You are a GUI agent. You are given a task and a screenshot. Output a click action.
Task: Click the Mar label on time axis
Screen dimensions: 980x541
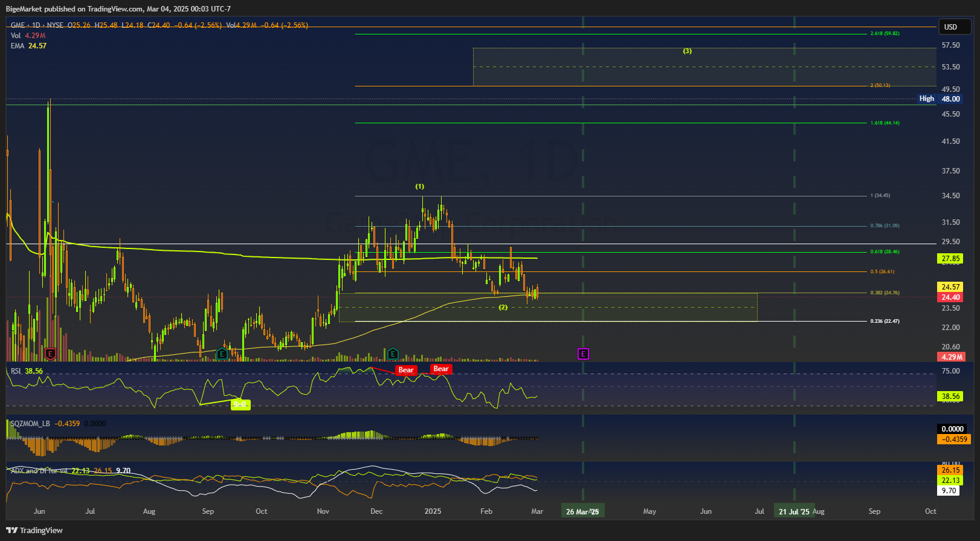coord(537,511)
